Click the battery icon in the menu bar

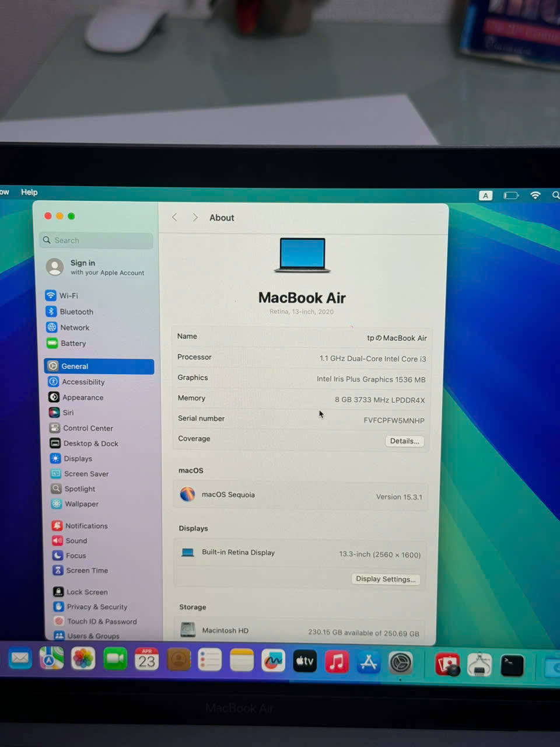click(512, 196)
